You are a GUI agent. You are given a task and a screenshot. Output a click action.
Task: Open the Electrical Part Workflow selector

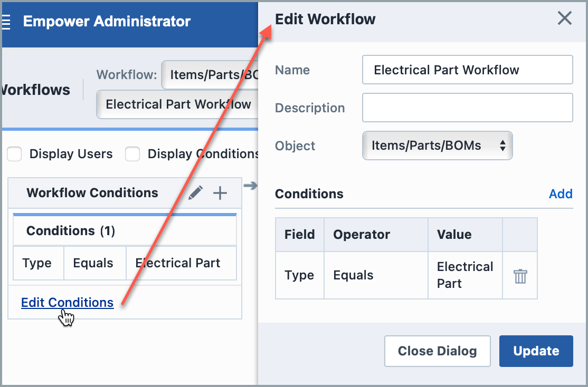[178, 104]
